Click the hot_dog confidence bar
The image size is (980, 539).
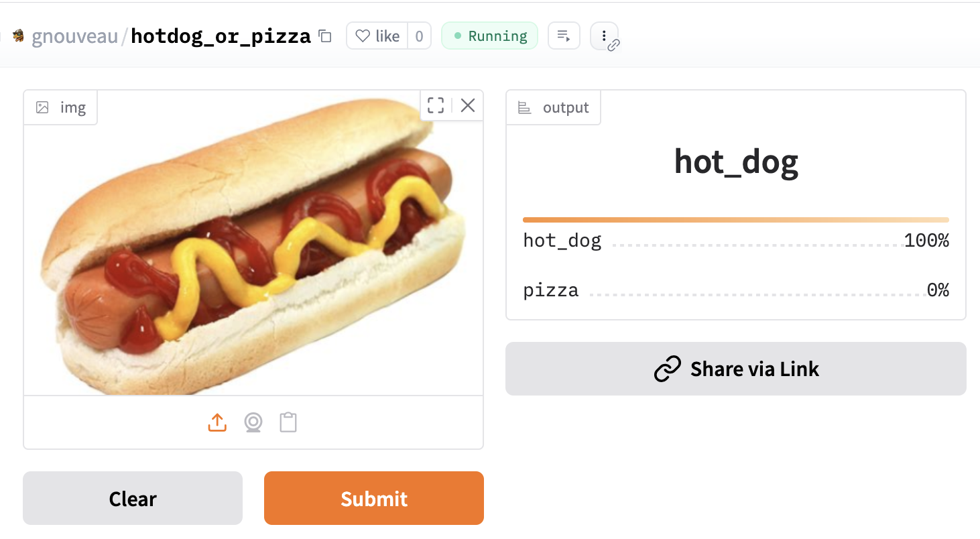point(735,220)
